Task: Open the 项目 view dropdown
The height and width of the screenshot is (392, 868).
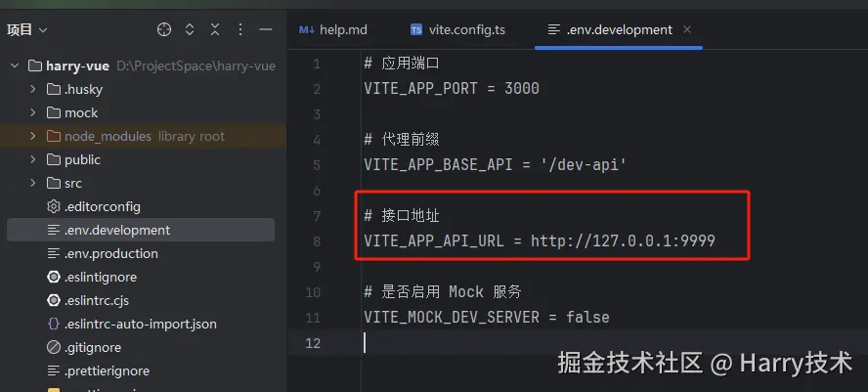Action: (x=27, y=30)
